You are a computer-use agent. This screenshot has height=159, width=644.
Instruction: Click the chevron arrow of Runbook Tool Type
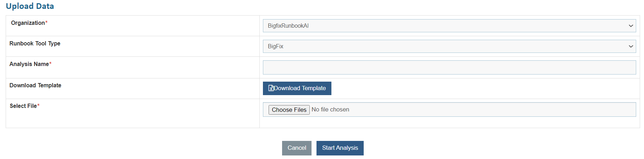click(631, 46)
